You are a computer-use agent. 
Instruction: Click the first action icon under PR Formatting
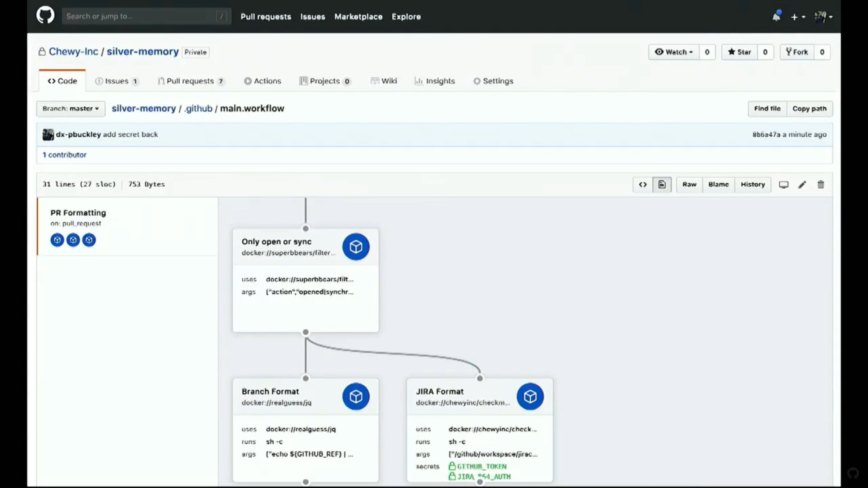pos(57,240)
